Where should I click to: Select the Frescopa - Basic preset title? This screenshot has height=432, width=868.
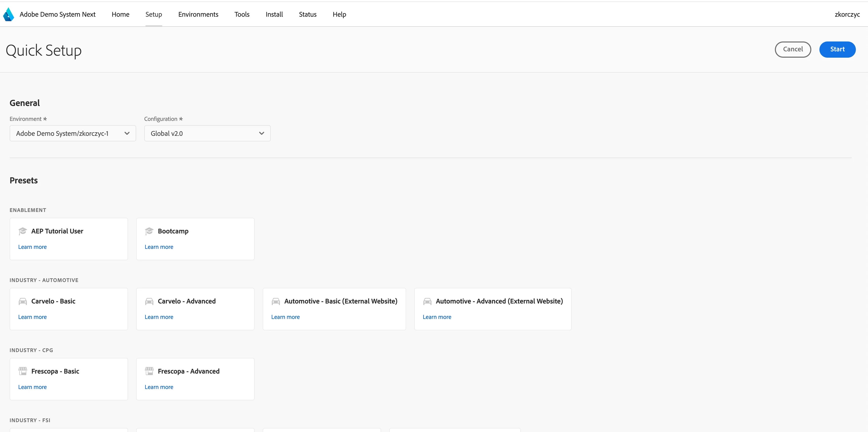pyautogui.click(x=55, y=371)
